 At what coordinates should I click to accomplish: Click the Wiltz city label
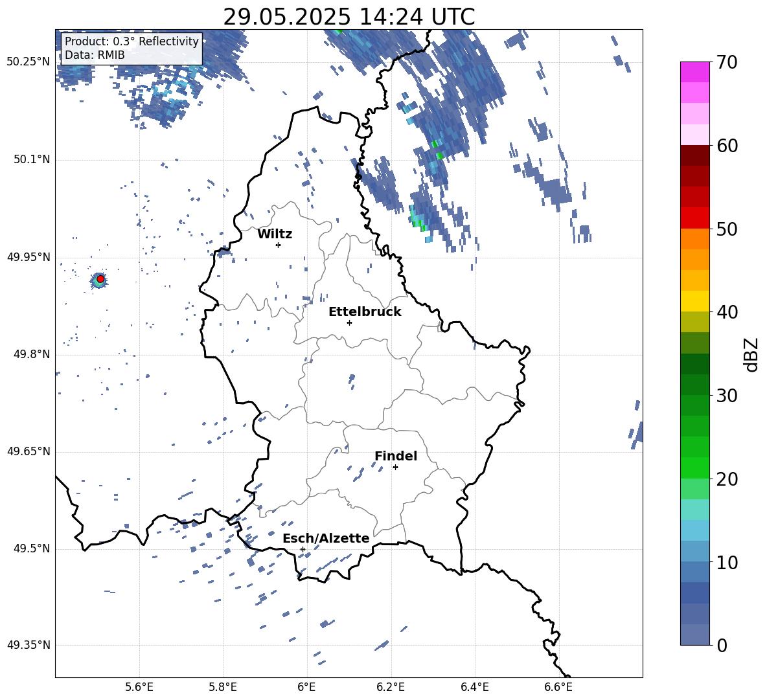pos(275,234)
